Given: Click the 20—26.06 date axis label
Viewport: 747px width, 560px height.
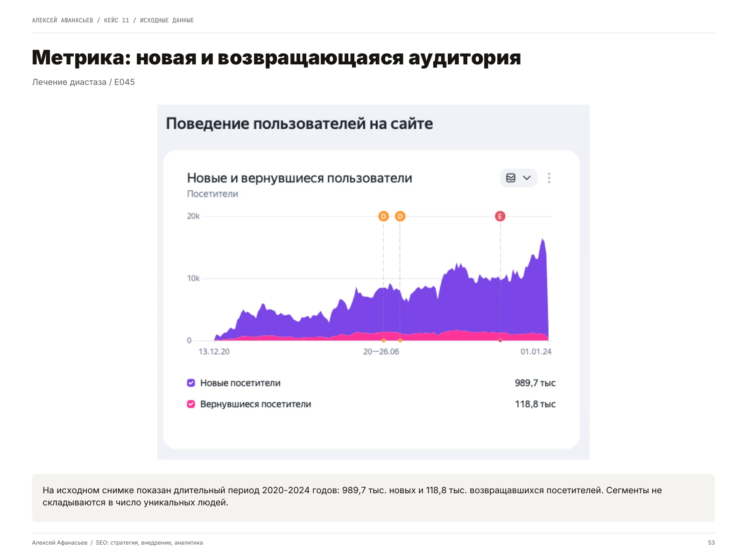Looking at the screenshot, I should click(381, 351).
